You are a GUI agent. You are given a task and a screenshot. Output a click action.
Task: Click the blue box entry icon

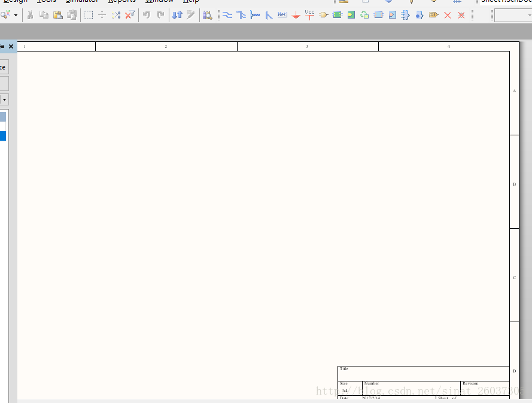(x=393, y=15)
